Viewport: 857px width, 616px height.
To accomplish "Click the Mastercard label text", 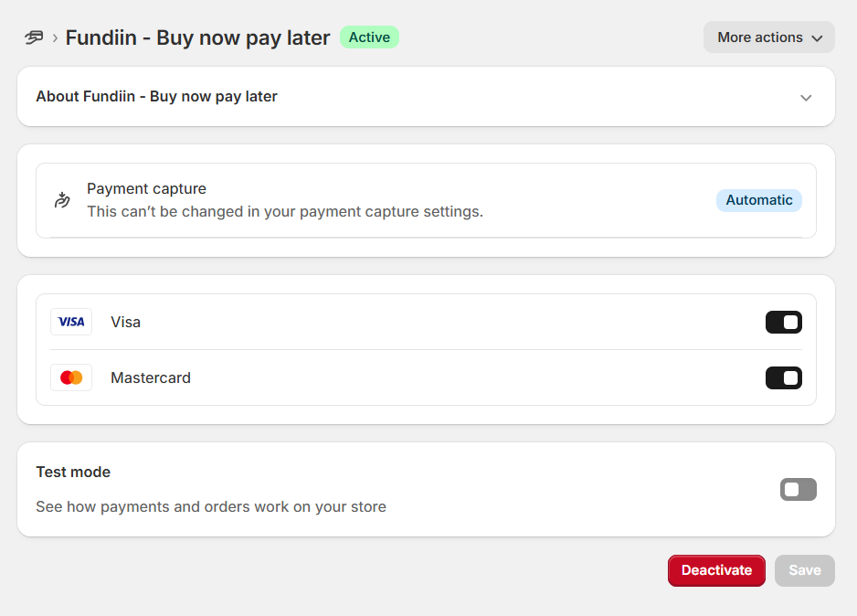I will [150, 377].
